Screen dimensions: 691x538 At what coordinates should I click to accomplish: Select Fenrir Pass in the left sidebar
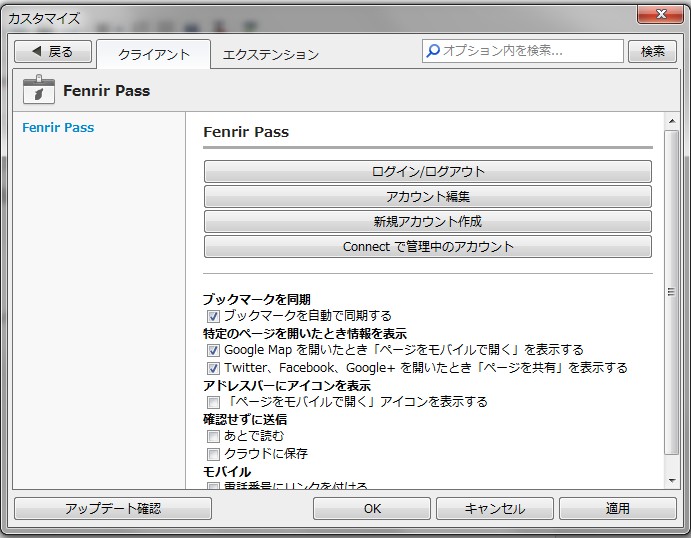[58, 127]
